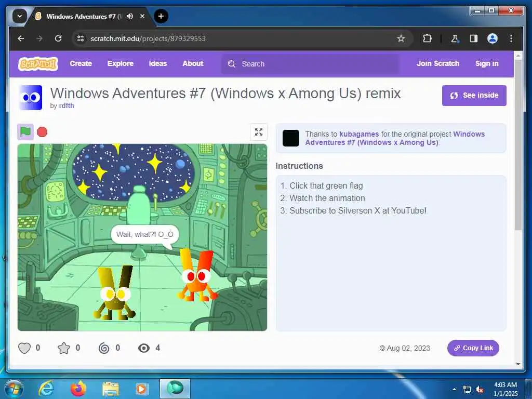Click the browser forward arrow
The image size is (532, 399).
click(39, 38)
